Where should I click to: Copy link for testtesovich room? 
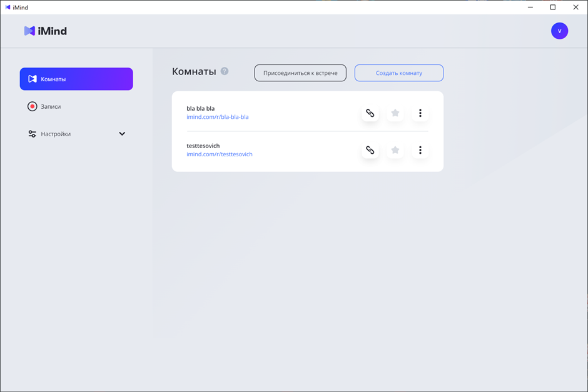(x=370, y=150)
